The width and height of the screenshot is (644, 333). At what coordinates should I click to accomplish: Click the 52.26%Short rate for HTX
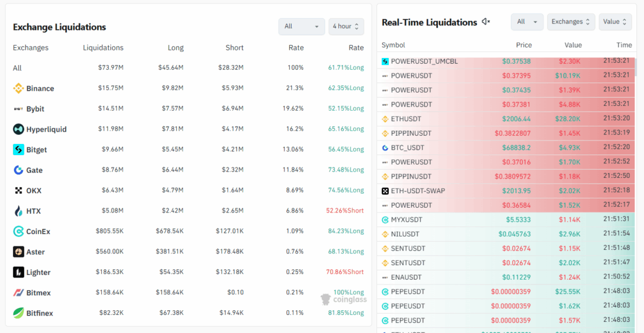[345, 211]
